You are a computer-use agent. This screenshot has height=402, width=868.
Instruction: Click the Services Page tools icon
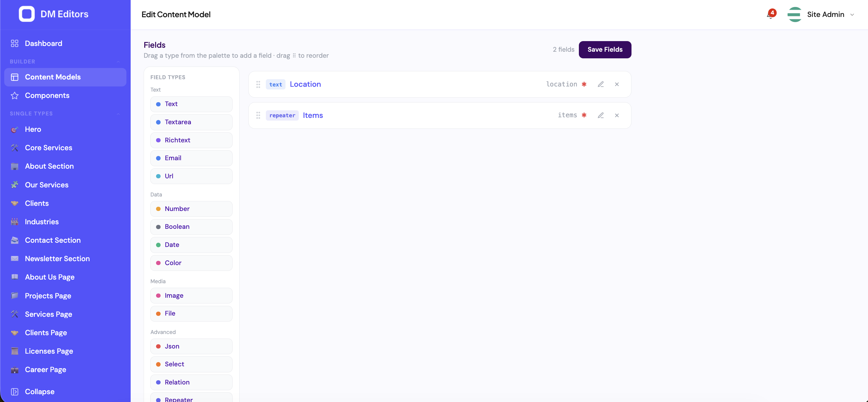pos(15,314)
